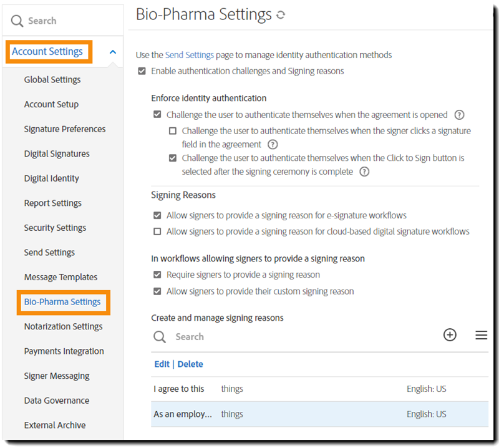Click the search icon in signing reasons table

161,336
